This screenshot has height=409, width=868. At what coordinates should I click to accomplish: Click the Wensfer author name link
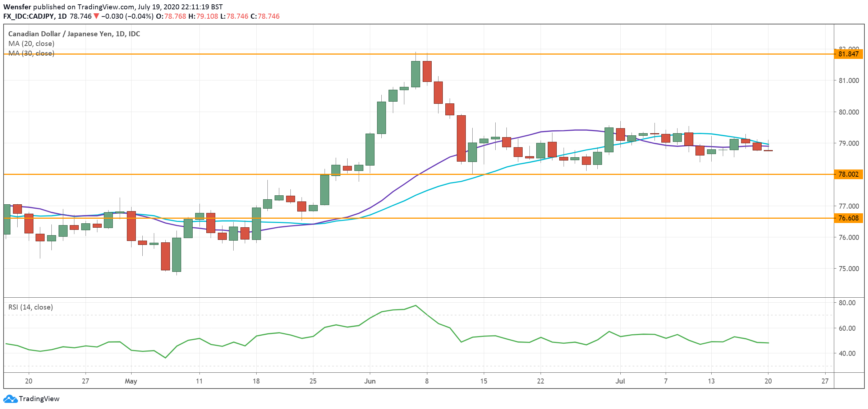click(x=17, y=6)
